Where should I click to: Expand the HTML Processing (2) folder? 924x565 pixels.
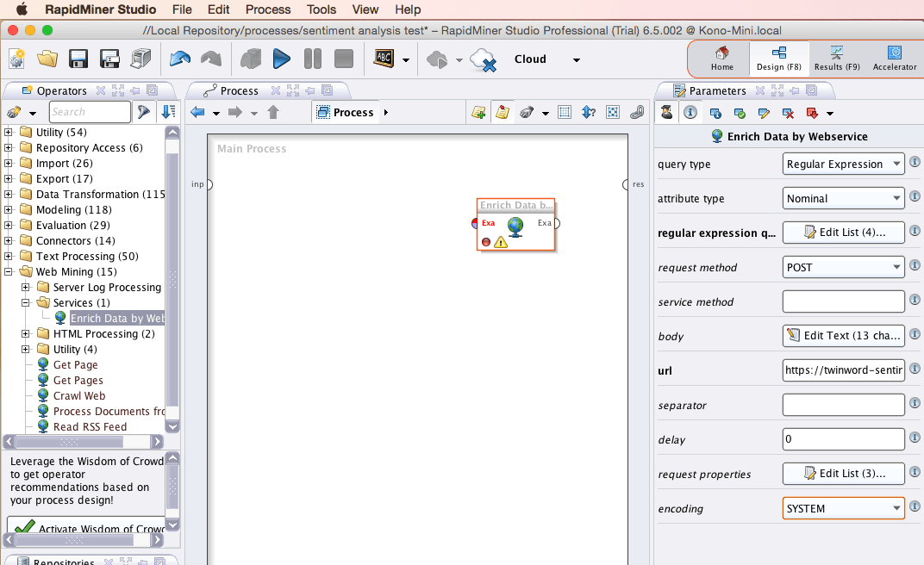tap(25, 333)
